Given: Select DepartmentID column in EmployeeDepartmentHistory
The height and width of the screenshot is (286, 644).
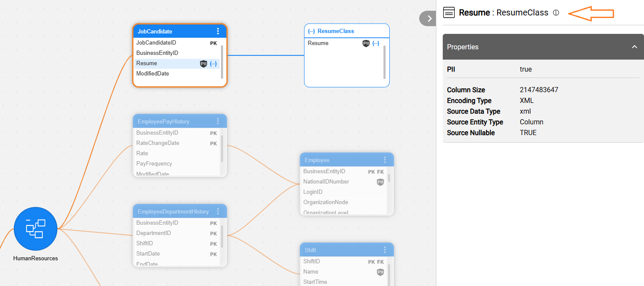Looking at the screenshot, I should pos(177,233).
